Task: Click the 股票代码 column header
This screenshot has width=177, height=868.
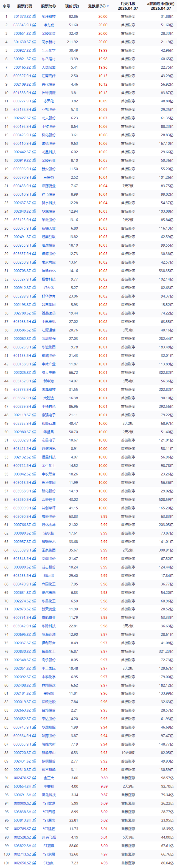Action: click(x=24, y=6)
